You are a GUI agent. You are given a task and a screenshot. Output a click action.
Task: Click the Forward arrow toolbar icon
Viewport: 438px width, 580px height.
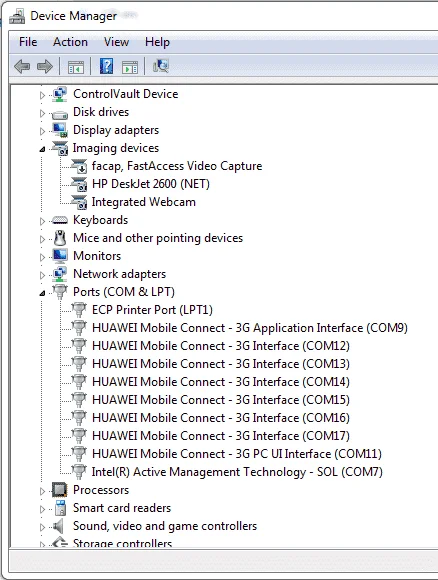[x=45, y=67]
